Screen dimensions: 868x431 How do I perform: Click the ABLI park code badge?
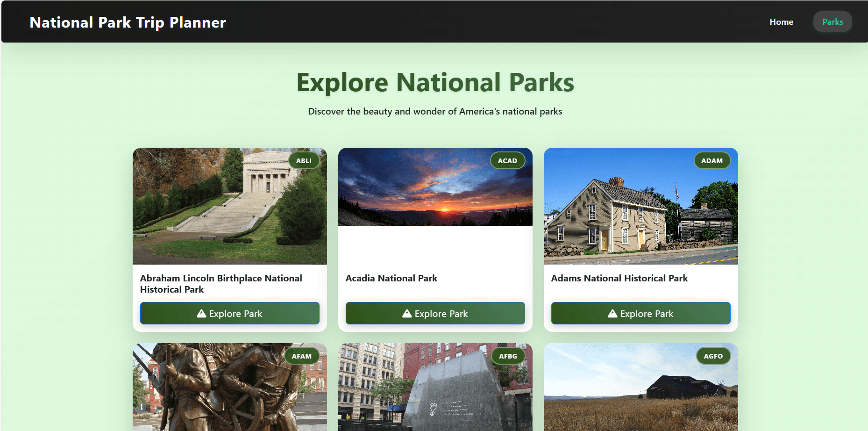pyautogui.click(x=304, y=160)
